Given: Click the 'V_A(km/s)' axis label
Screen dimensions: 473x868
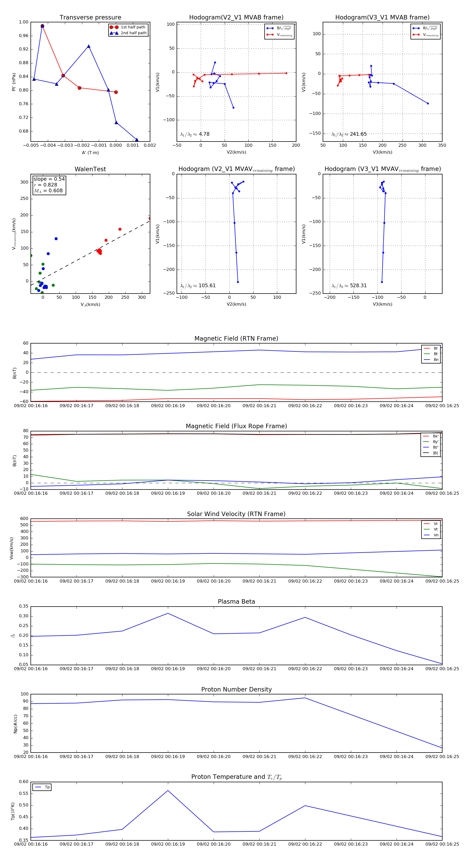Looking at the screenshot, I should point(90,304).
